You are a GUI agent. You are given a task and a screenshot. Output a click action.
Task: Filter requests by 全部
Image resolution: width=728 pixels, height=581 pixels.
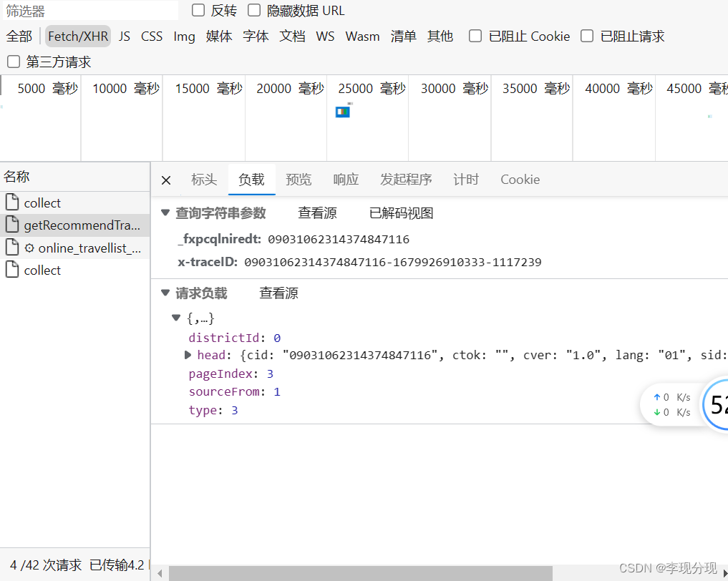pos(19,36)
